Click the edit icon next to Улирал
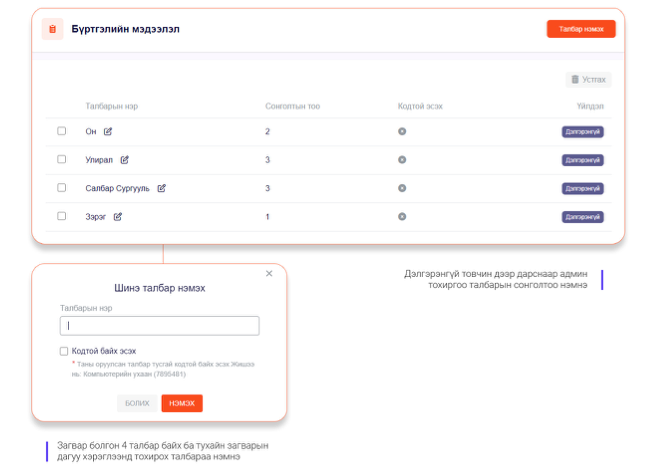The height and width of the screenshot is (470, 653). 125,159
